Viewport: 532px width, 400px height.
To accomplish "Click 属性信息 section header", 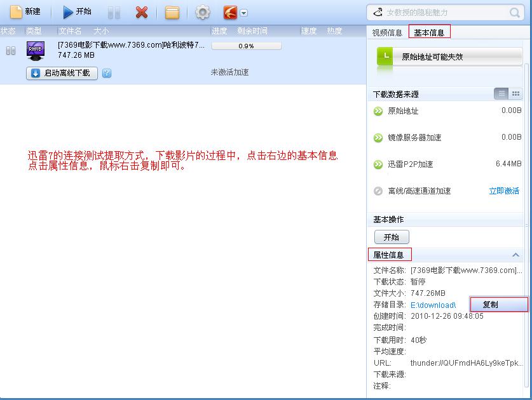I will click(390, 255).
